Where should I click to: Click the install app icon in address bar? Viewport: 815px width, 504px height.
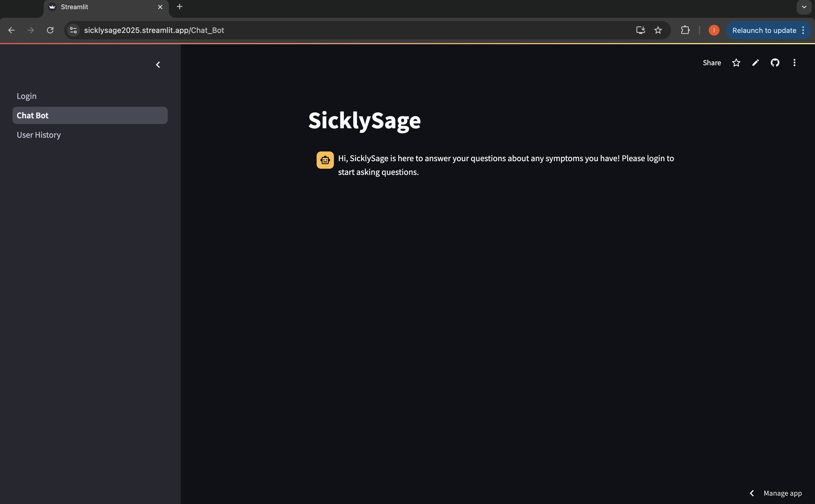pyautogui.click(x=640, y=30)
